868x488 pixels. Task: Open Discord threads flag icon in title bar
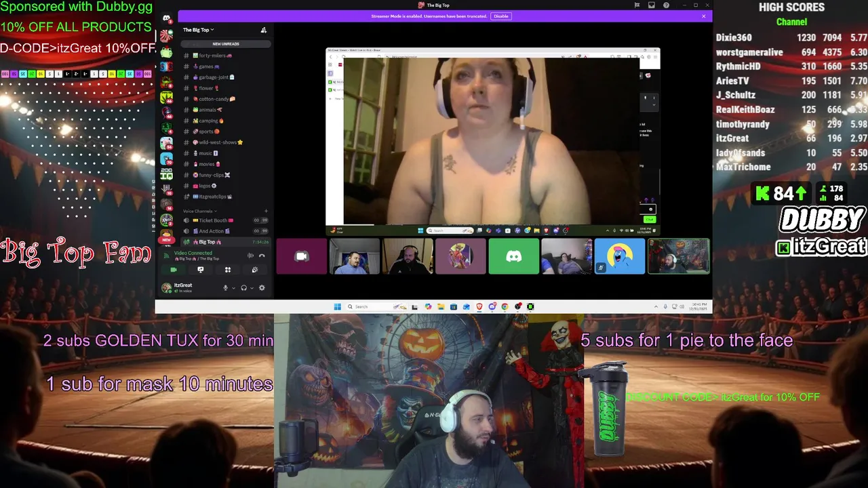(x=637, y=5)
